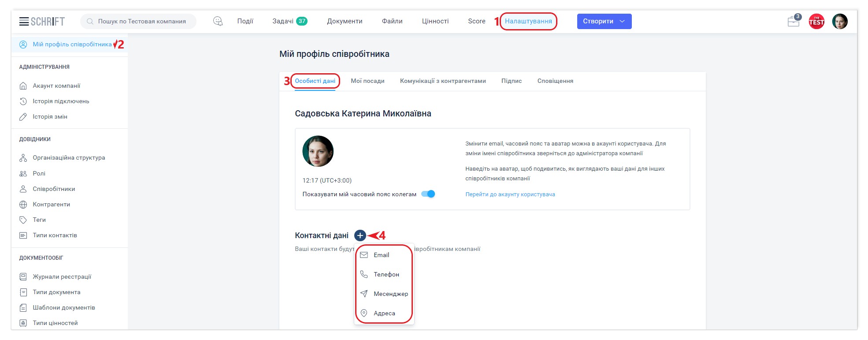Expand the Створити dropdown button
868x340 pixels.
pos(604,21)
